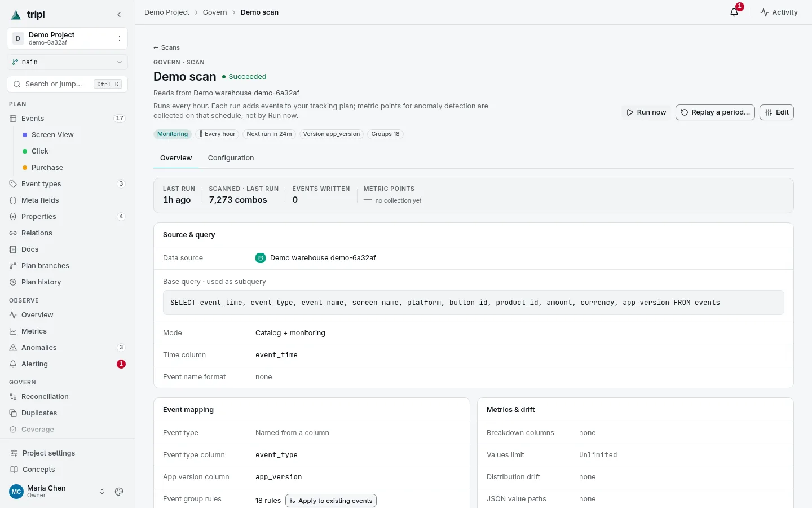Click the Monitoring status chip
Viewport: 812px width, 508px height.
click(x=172, y=134)
